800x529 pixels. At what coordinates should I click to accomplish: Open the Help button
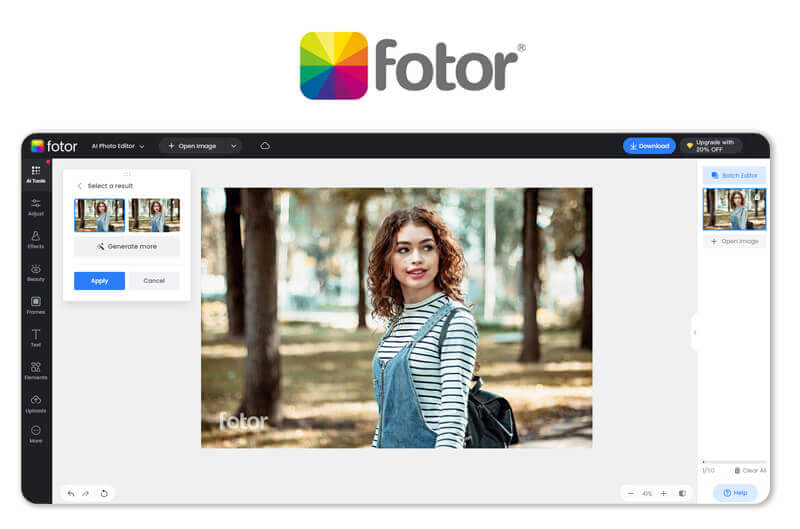point(735,493)
